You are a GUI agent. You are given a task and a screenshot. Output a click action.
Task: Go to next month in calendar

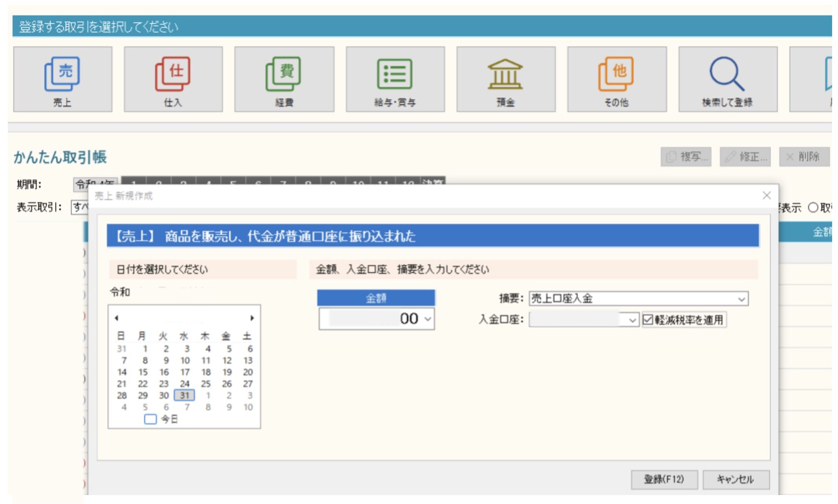252,318
